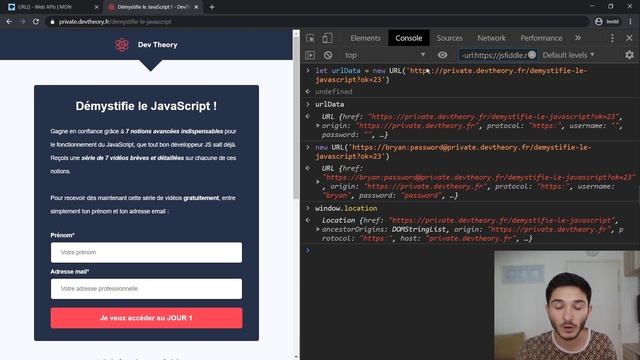Viewport: 640px width, 360px height.
Task: Focus the Prénom input field
Action: point(146,252)
